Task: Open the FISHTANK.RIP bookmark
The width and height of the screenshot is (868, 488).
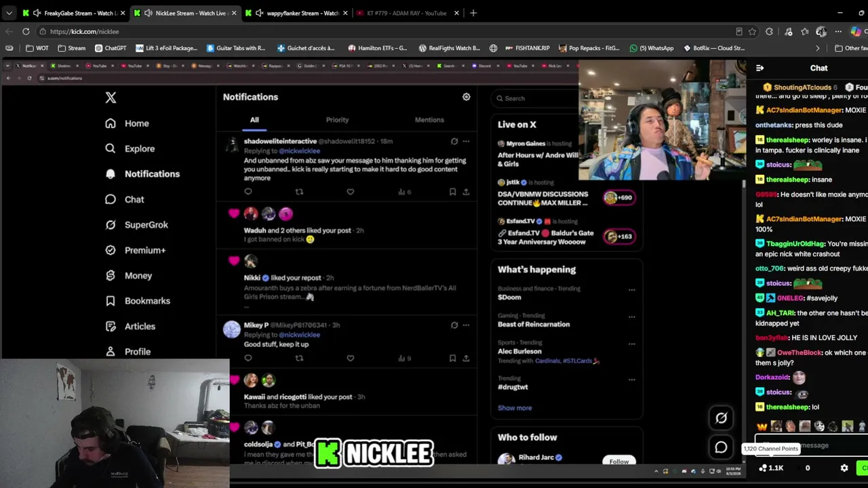Action: point(528,48)
